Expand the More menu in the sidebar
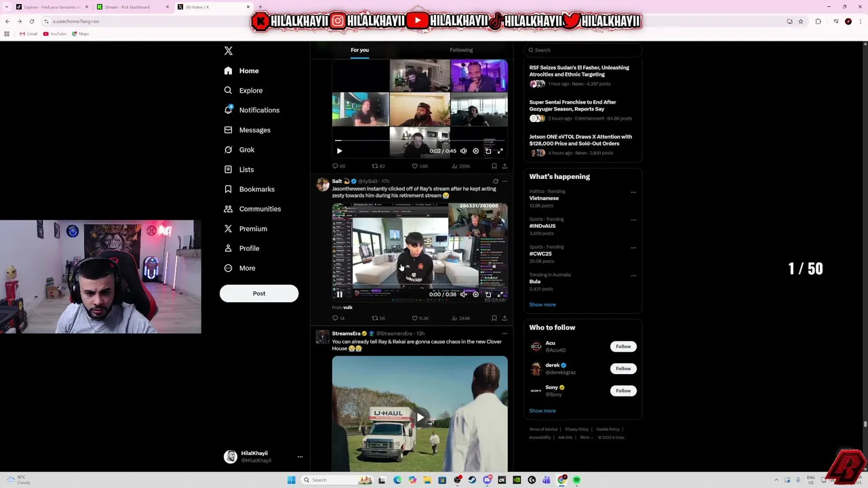This screenshot has width=868, height=488. 239,268
